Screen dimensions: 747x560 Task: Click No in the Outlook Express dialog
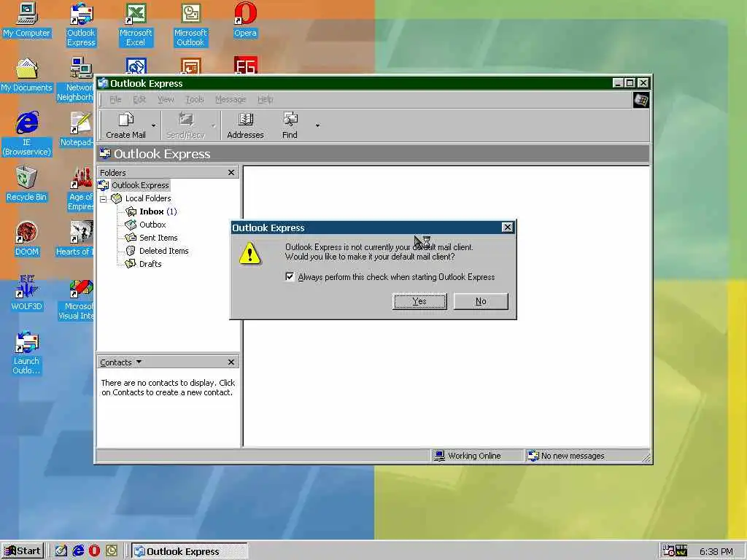pyautogui.click(x=481, y=301)
